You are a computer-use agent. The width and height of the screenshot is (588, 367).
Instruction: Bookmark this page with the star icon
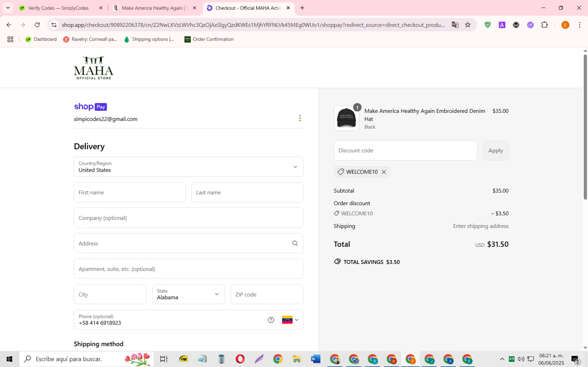(x=468, y=25)
